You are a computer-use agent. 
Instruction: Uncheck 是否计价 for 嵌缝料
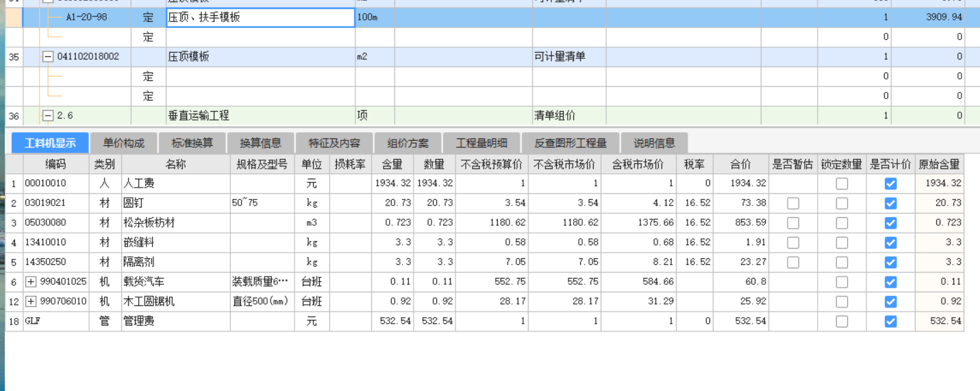coord(890,242)
